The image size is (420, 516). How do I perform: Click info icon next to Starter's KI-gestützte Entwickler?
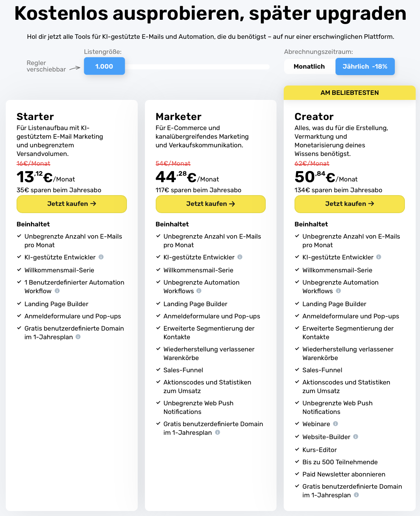pos(101,257)
